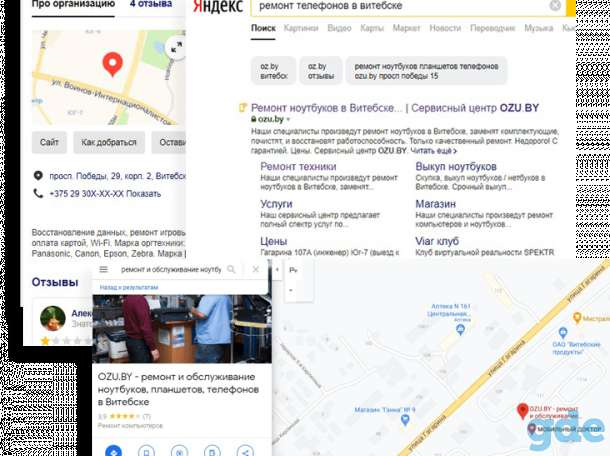Open the Google Maps hamburger menu
This screenshot has width=610, height=456.
[x=103, y=269]
